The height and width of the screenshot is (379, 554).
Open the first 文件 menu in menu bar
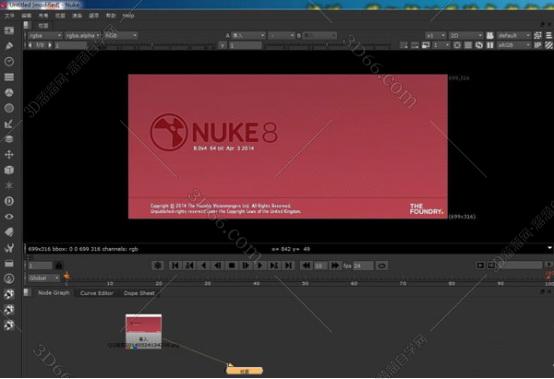9,16
